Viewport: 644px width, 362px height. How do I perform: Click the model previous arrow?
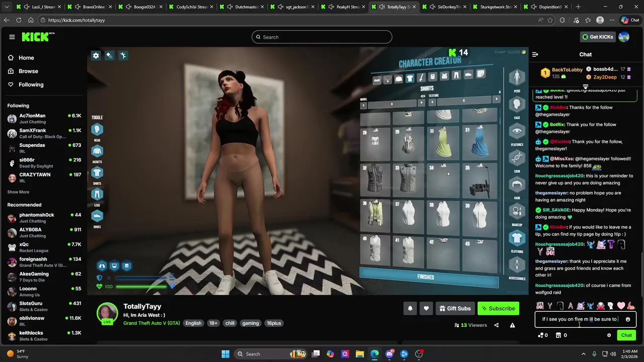[x=363, y=105]
